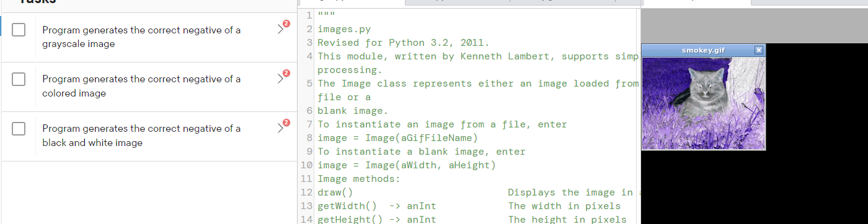The image size is (868, 224).
Task: Click code line 'images.py'
Action: point(345,29)
